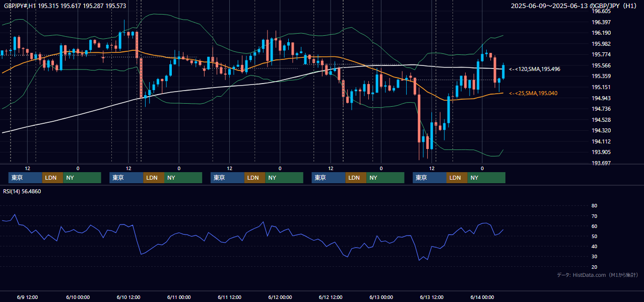Click the 6/13 12:00 date label

pyautogui.click(x=431, y=297)
